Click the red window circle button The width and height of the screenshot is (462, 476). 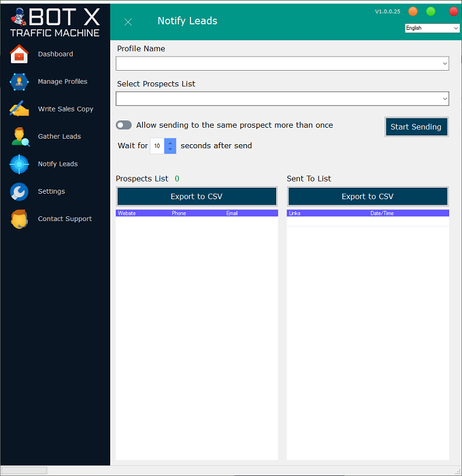point(454,12)
